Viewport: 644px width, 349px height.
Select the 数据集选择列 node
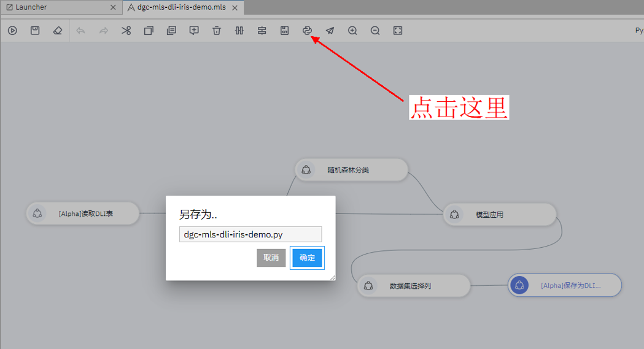click(414, 285)
